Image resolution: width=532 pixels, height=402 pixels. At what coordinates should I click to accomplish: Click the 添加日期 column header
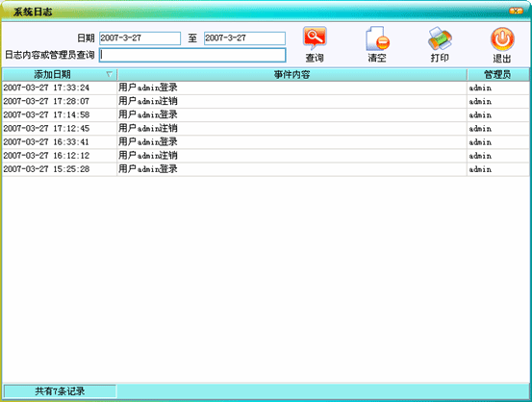point(60,74)
